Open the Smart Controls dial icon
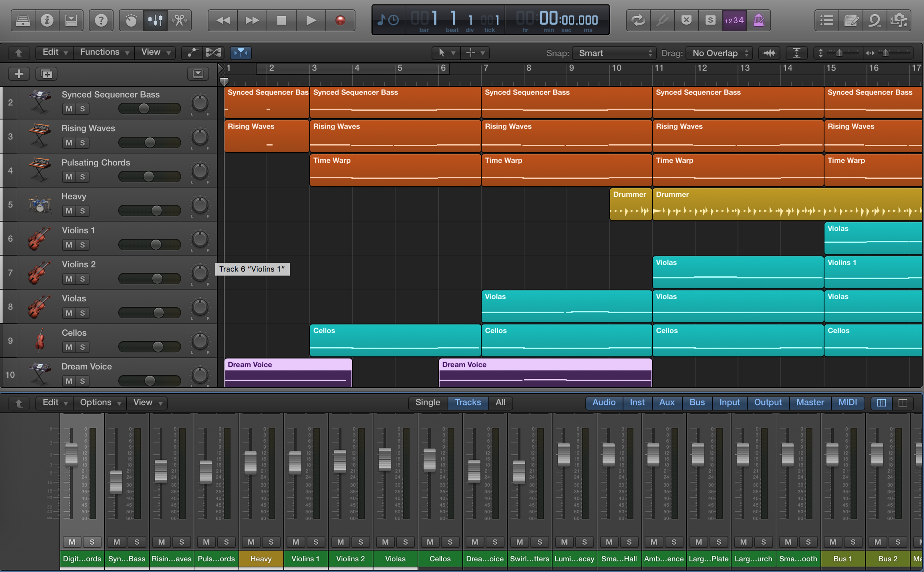924x572 pixels. click(131, 20)
